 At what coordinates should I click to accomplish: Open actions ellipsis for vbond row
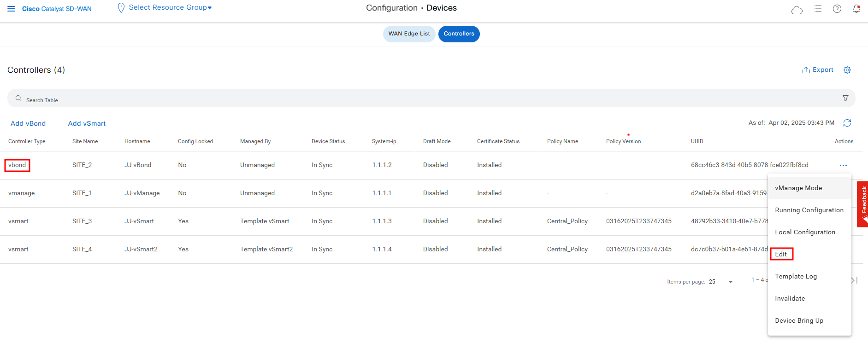[x=843, y=165]
